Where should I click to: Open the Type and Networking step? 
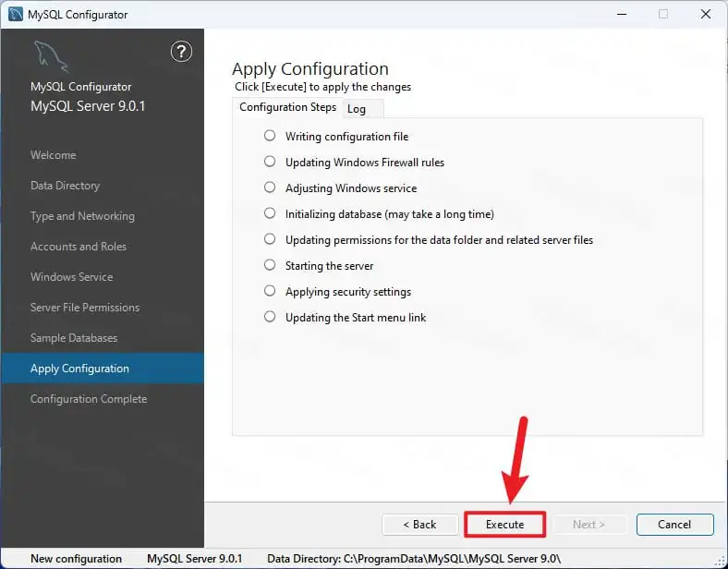(82, 216)
